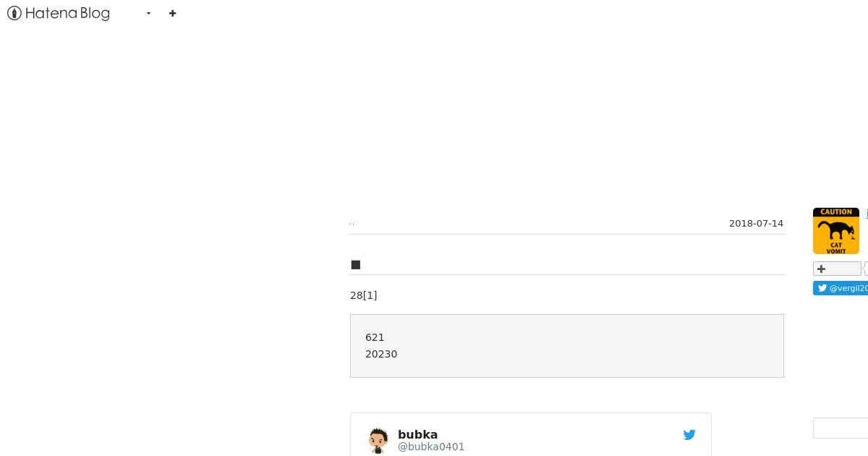The height and width of the screenshot is (456, 868).
Task: Open the bubka display name link
Action: (x=417, y=434)
